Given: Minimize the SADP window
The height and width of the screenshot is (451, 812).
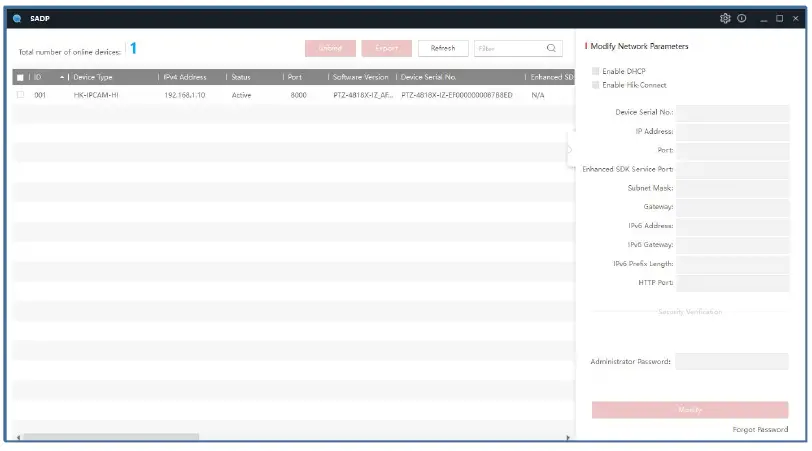Looking at the screenshot, I should pyautogui.click(x=763, y=18).
